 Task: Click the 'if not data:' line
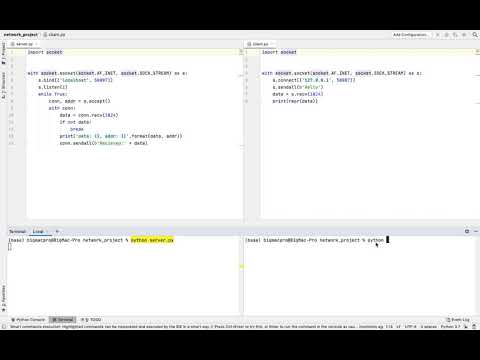(x=75, y=122)
